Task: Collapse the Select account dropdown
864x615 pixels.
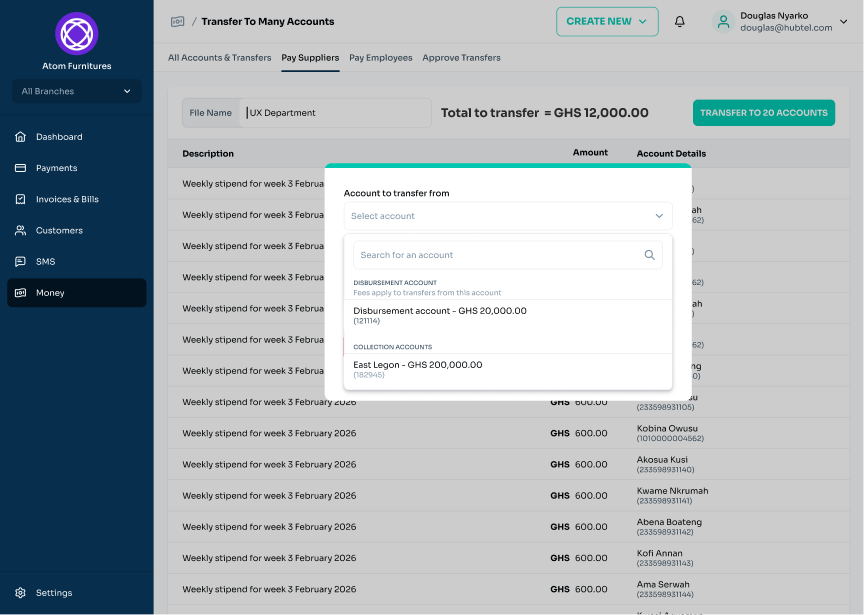Action: tap(658, 216)
